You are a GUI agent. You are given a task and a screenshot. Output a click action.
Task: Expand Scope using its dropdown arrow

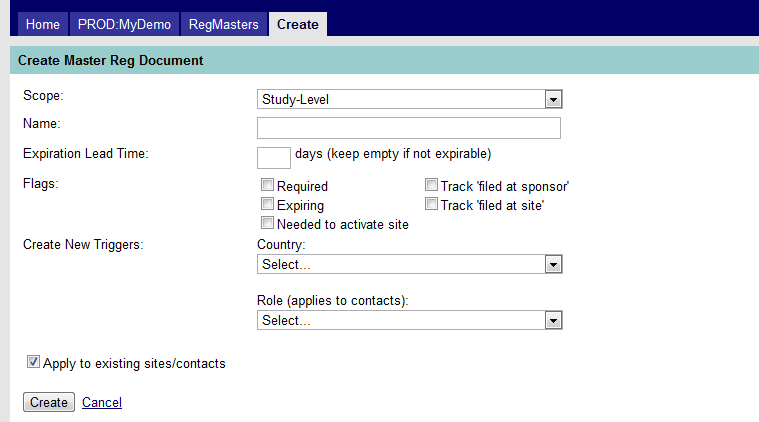(553, 99)
